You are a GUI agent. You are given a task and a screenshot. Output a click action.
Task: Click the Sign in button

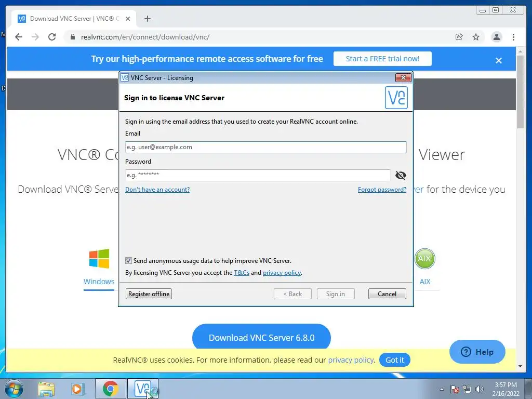point(336,294)
